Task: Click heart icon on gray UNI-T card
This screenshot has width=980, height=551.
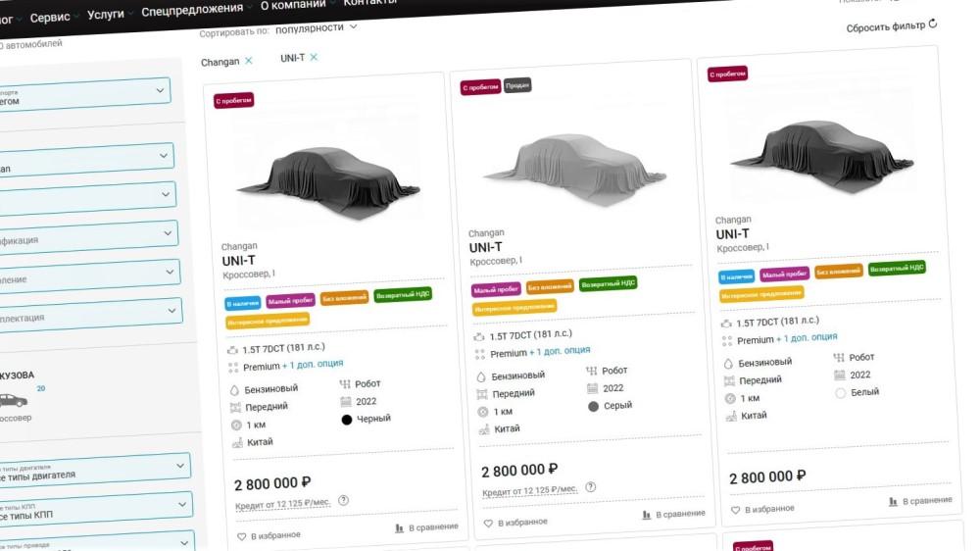Action: [489, 524]
